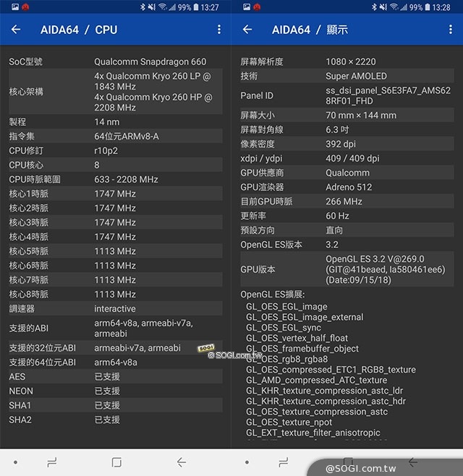This screenshot has width=463, height=476.
Task: Tap back arrow in the 顯示 screen header
Action: (247, 30)
